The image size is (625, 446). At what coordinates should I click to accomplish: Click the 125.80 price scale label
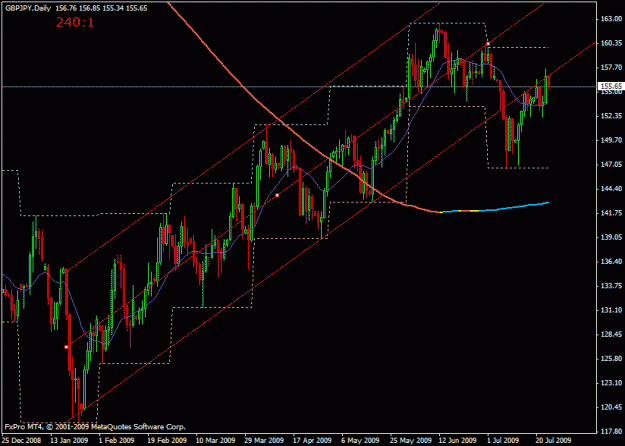pos(611,358)
